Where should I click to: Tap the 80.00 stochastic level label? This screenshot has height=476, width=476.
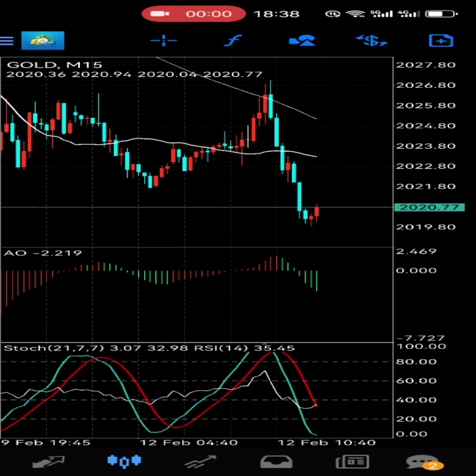click(416, 362)
